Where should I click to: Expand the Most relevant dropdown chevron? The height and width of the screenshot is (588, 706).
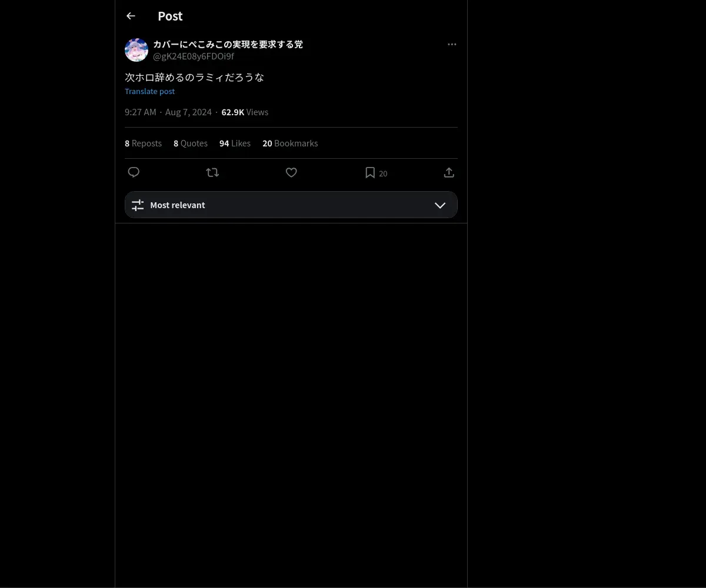440,205
